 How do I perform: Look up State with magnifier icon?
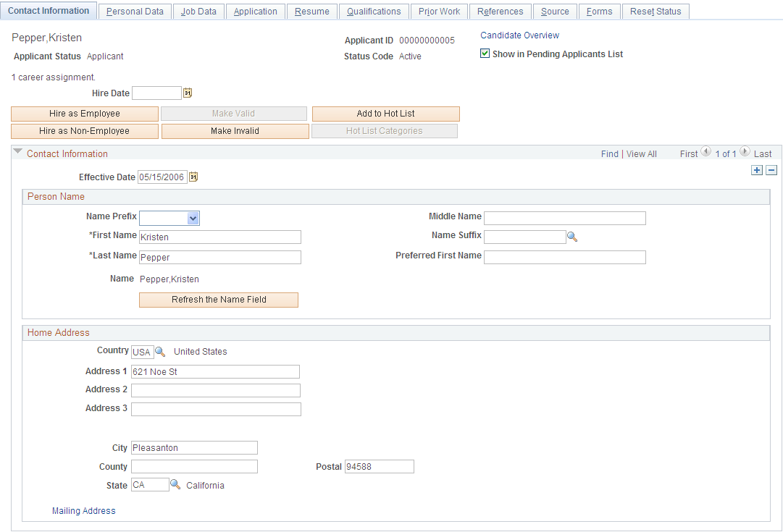click(175, 484)
